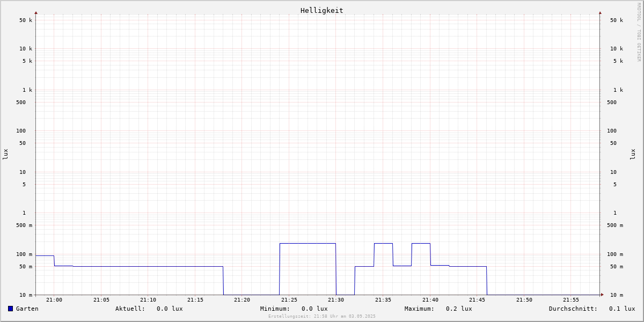The height and width of the screenshot is (322, 644).
Task: Click the 10 label on right axis
Action: [613, 172]
